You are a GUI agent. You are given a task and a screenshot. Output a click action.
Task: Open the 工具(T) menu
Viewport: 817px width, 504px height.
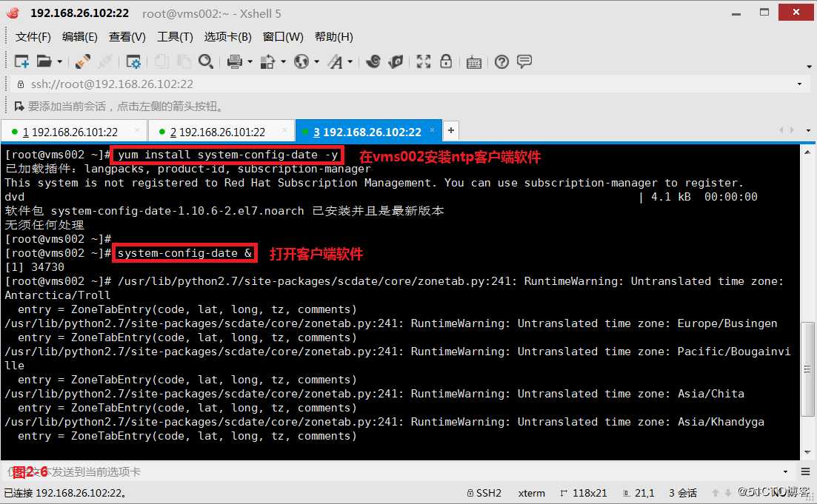(175, 37)
